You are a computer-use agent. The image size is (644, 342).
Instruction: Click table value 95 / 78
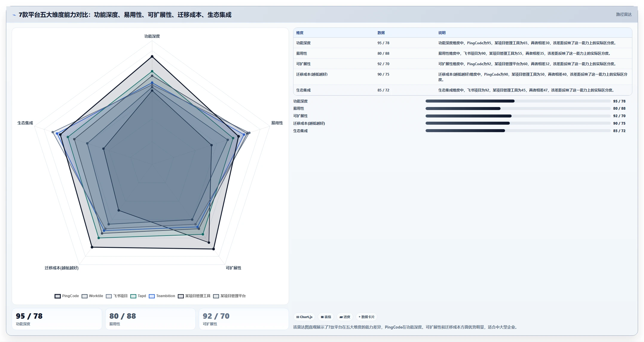coord(383,43)
